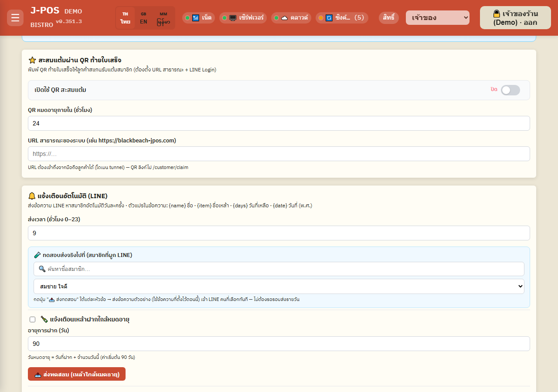558x392 pixels.
Task: Check the แจ้งเตือนเหล้าฝากใกล้หมดอายุ checkbox
Action: click(32, 319)
